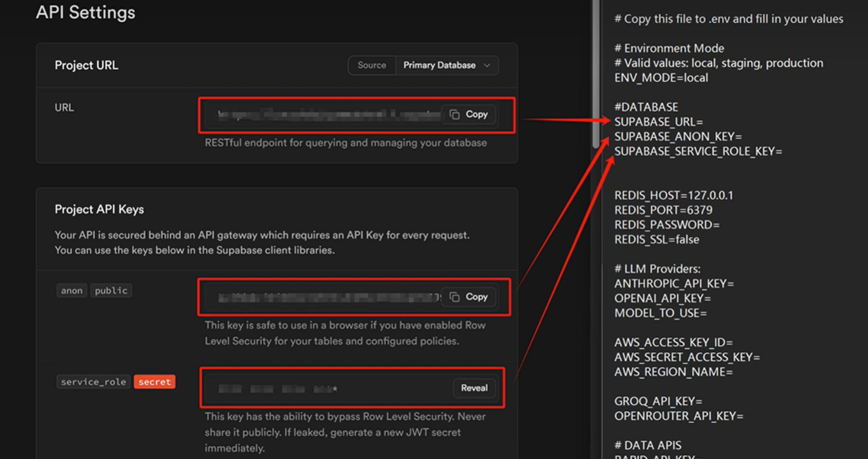Click the REDIS_PORT=6379 line
The image size is (868, 459).
[x=663, y=210]
